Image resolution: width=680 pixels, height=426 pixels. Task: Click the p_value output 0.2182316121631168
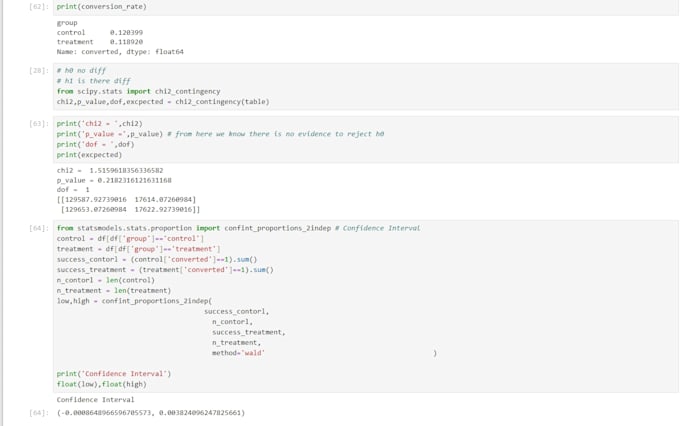click(134, 180)
